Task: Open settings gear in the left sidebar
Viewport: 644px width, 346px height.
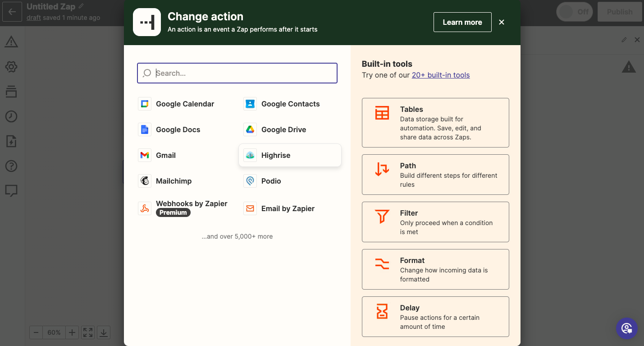Action: click(11, 67)
